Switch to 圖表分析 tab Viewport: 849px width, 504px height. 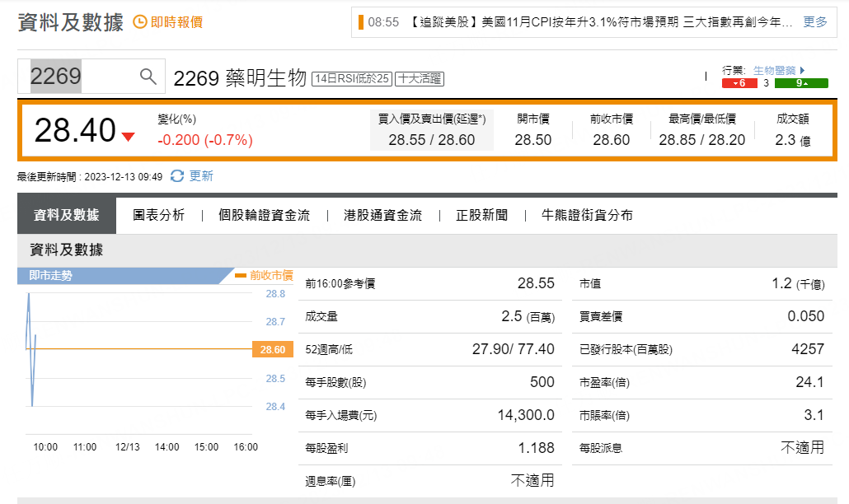tap(158, 215)
